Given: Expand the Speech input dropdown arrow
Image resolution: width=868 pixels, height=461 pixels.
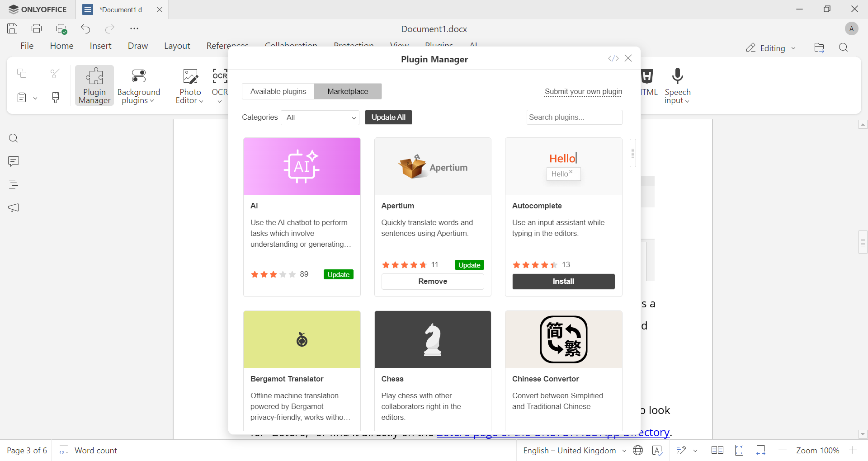Looking at the screenshot, I should (x=687, y=101).
